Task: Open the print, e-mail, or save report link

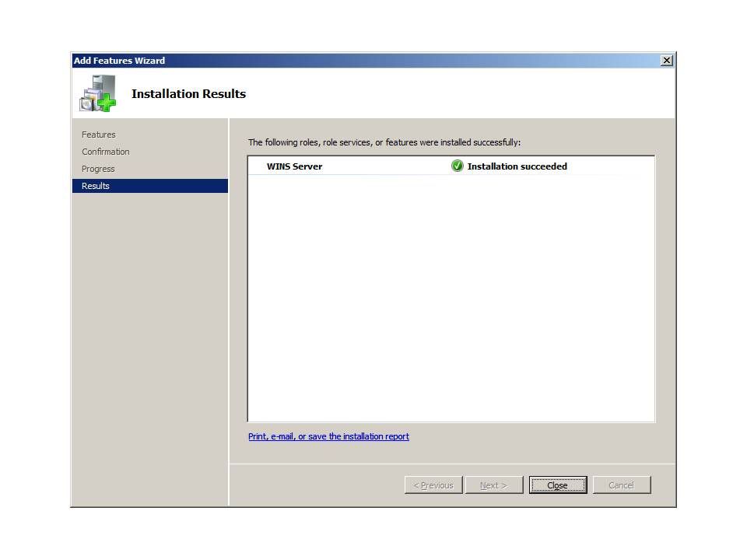Action: [328, 436]
